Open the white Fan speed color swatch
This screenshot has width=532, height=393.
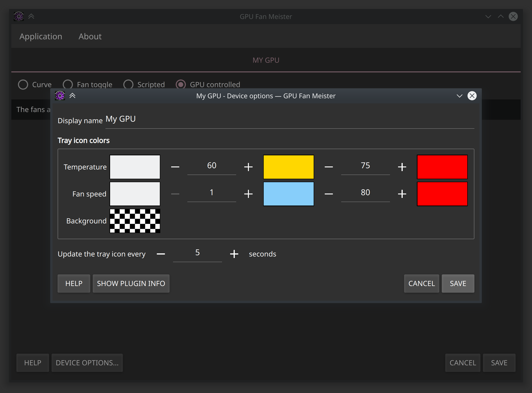[x=135, y=194]
